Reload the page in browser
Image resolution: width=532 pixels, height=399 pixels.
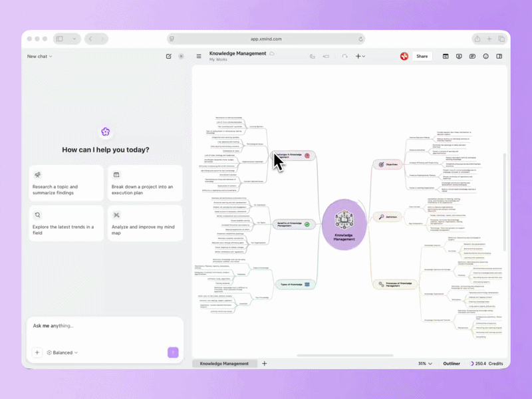pyautogui.click(x=360, y=39)
